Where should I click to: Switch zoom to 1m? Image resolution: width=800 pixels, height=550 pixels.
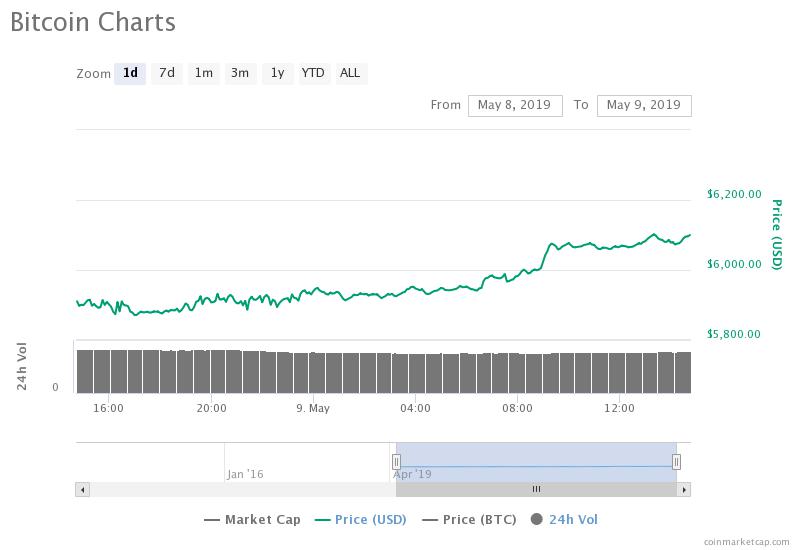tap(204, 73)
